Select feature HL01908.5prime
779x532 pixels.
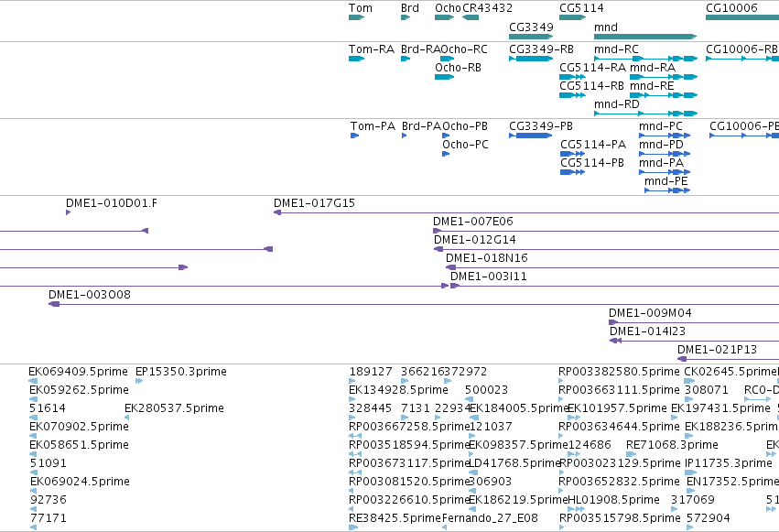(x=577, y=510)
